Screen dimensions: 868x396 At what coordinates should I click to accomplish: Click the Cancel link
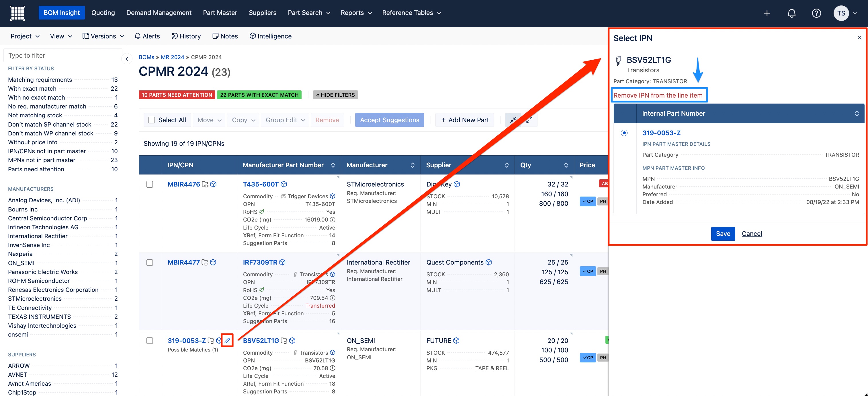coord(752,234)
